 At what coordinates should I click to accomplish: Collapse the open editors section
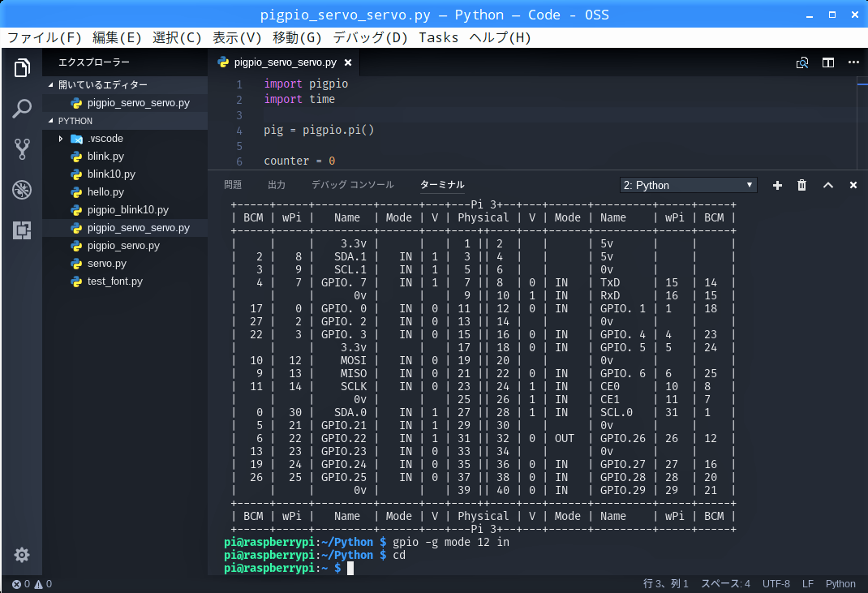125,84
